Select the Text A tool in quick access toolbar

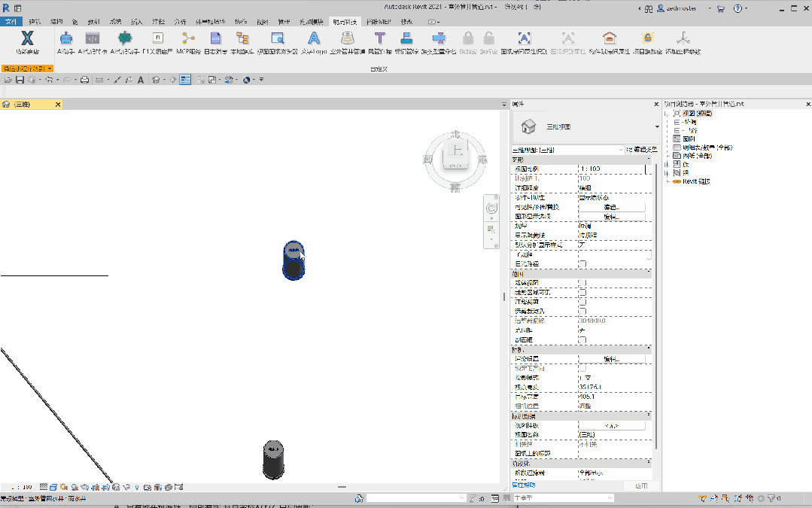(140, 80)
